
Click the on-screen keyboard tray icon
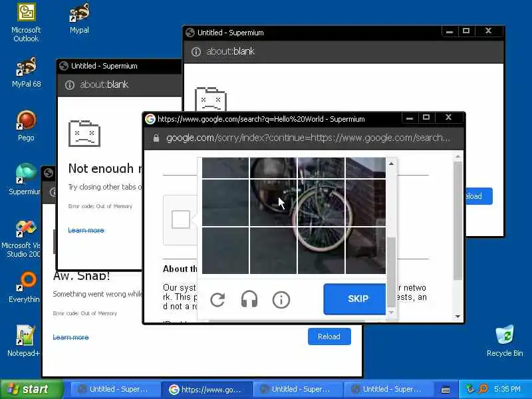446,390
